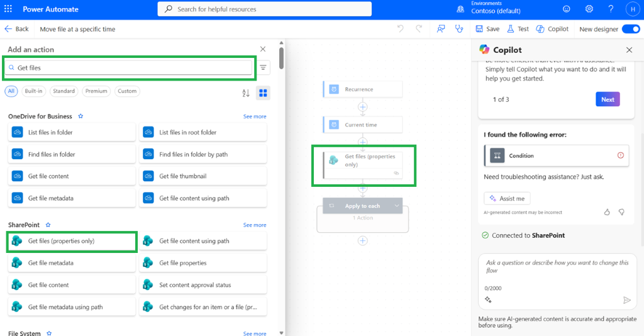644x336 pixels.
Task: Open the app launcher waffle icon
Action: [x=8, y=9]
